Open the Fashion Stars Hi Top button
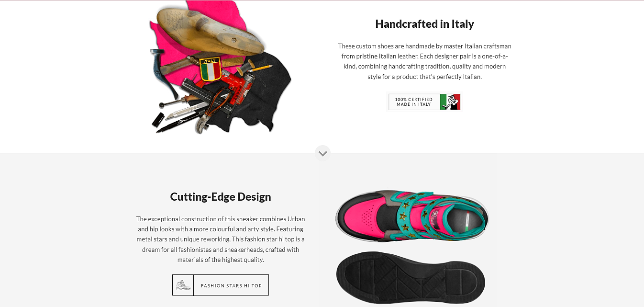 click(x=221, y=285)
